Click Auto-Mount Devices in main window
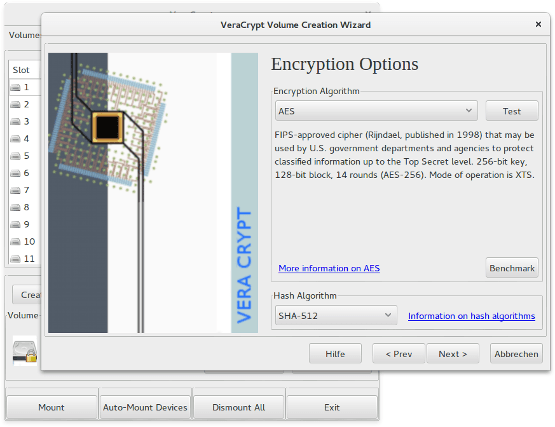Image resolution: width=555 pixels, height=427 pixels. click(x=145, y=408)
